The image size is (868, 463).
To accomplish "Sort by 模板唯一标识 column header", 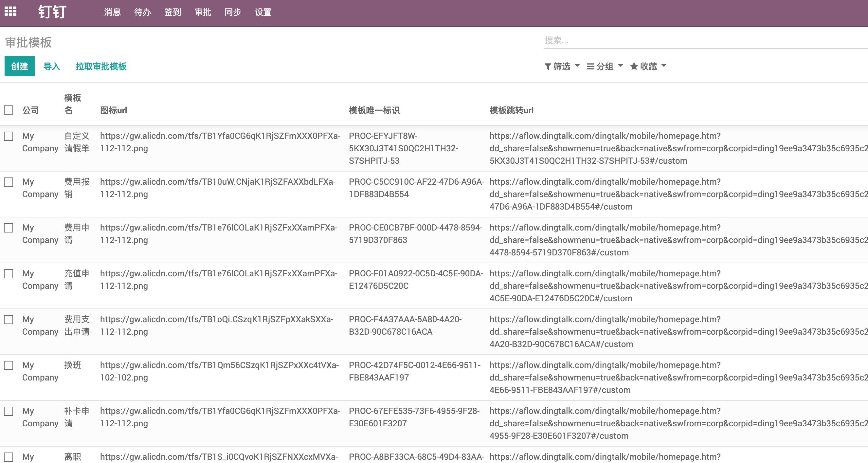I will (374, 110).
